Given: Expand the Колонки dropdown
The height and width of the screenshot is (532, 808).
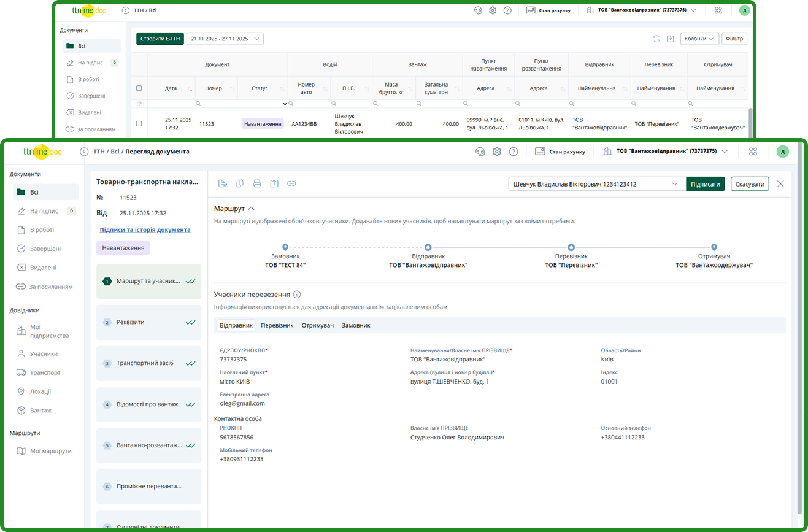Looking at the screenshot, I should pos(699,39).
